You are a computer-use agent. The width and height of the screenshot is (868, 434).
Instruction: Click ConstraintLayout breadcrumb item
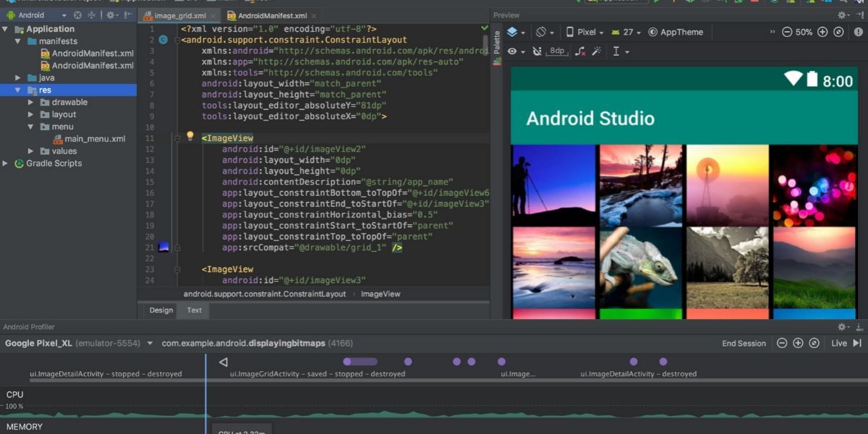pyautogui.click(x=265, y=294)
